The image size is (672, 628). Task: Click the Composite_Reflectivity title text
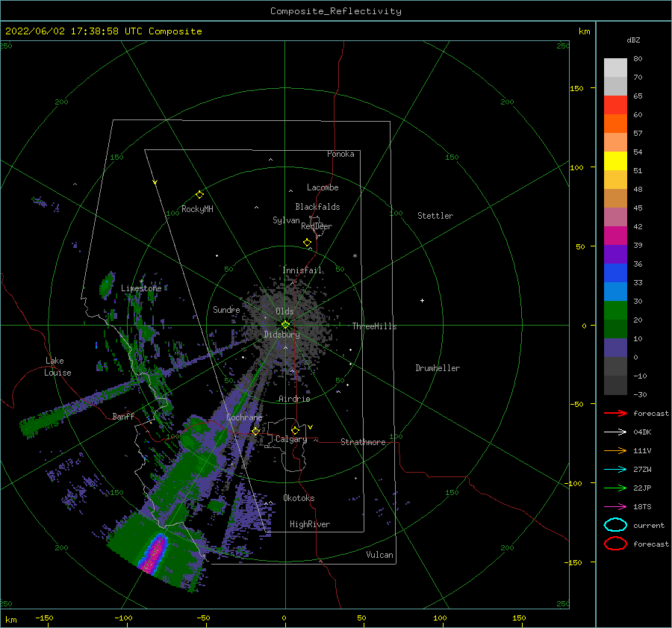click(x=335, y=11)
